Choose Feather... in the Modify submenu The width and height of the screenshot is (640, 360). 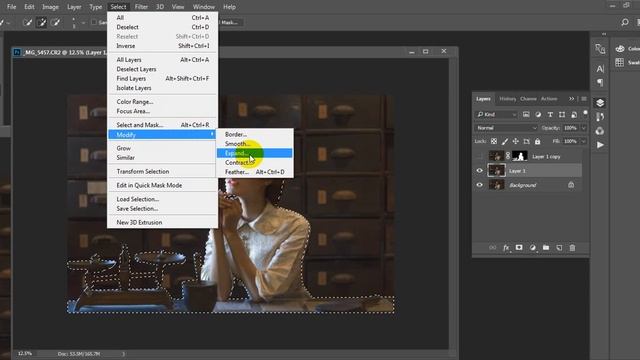[x=254, y=172]
